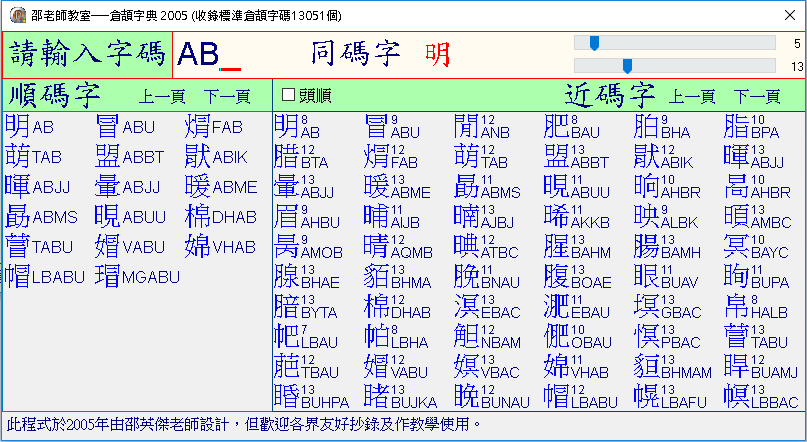The width and height of the screenshot is (807, 442).
Task: Go to 上一頁 in the 順碼字 panel
Action: (162, 96)
